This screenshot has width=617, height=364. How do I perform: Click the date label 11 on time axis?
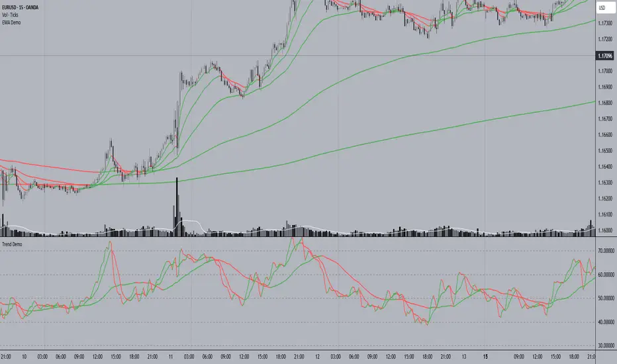(171, 357)
